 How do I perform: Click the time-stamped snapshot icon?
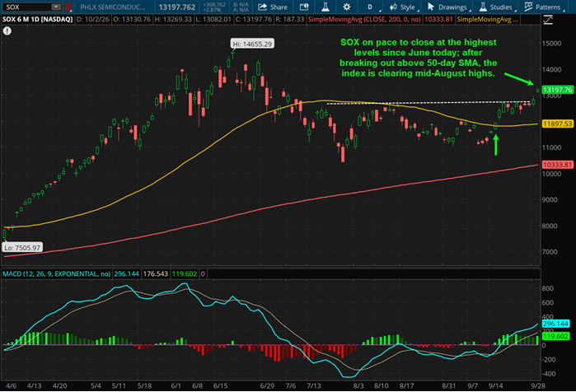[304, 7]
